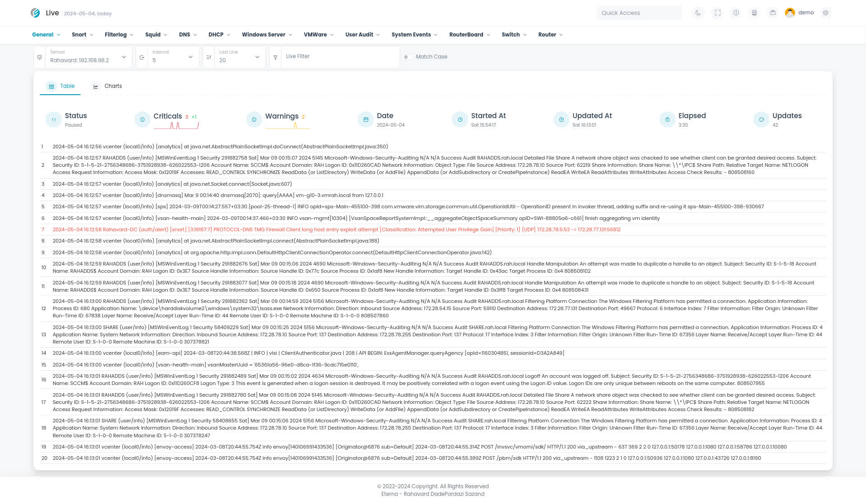Expand the DHCP menu
This screenshot has width=866, height=504.
coord(220,35)
